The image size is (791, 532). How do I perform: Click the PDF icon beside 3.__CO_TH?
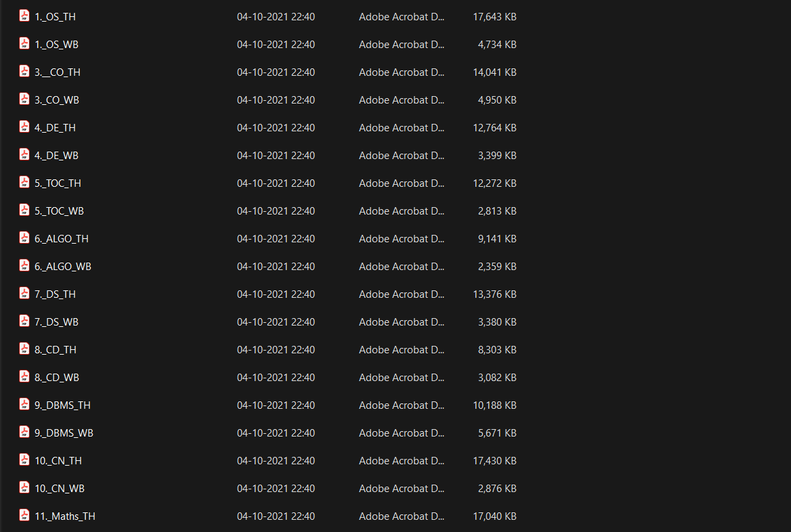click(24, 72)
